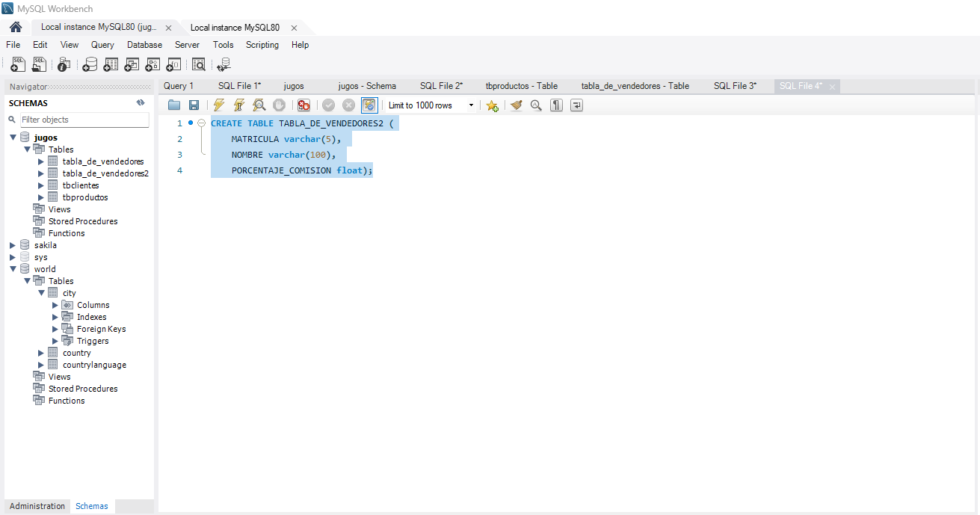
Task: Execute statement under the keyboard cursor
Action: (239, 105)
